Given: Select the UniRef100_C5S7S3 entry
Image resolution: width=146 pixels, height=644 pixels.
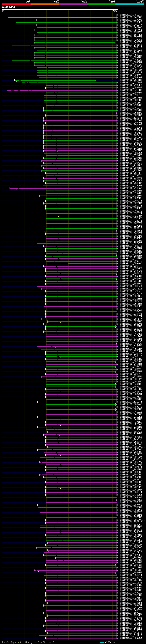Looking at the screenshot, I should tap(131, 206).
